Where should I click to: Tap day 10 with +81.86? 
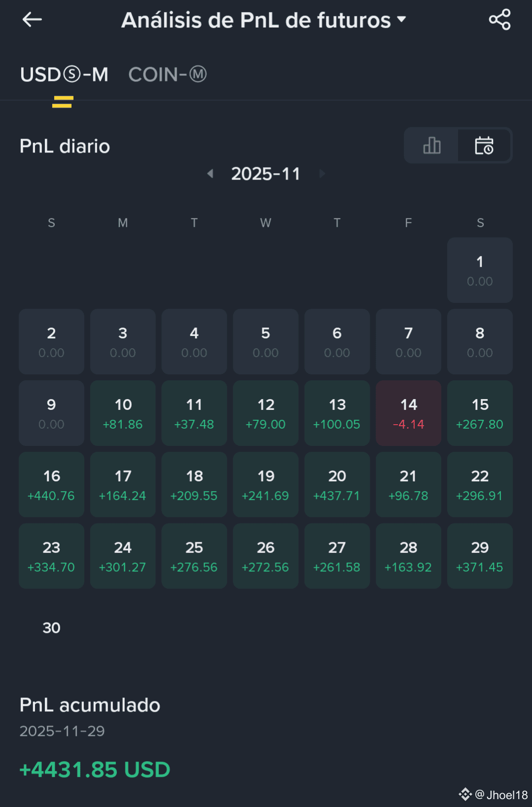[123, 413]
